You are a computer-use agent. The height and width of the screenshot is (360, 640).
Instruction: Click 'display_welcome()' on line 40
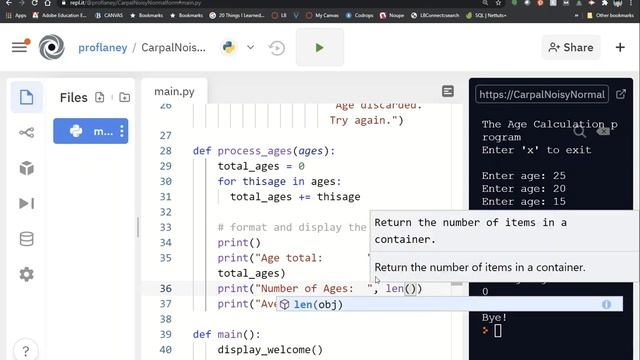[270, 350]
